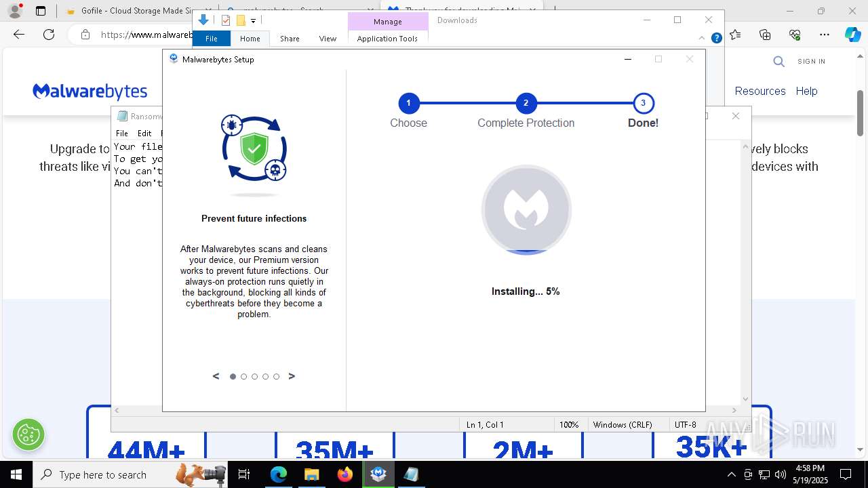Select the fourth carousel dot
Image resolution: width=868 pixels, height=488 pixels.
click(x=266, y=376)
